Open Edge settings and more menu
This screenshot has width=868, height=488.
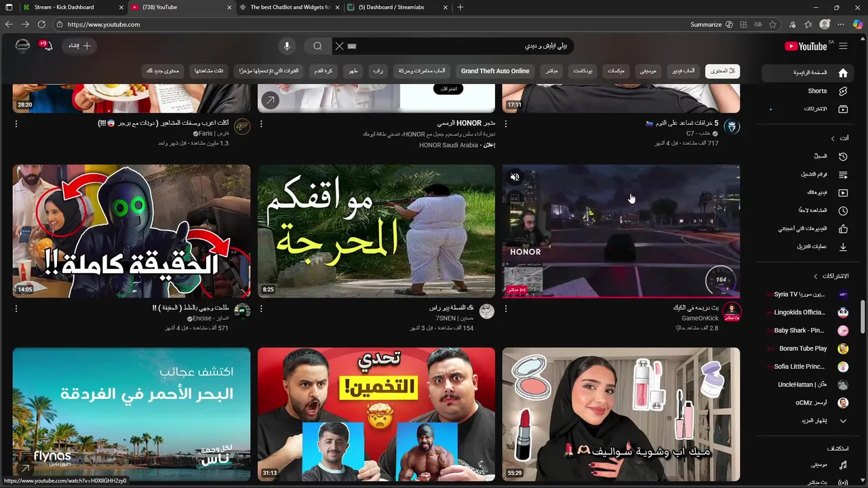click(841, 24)
